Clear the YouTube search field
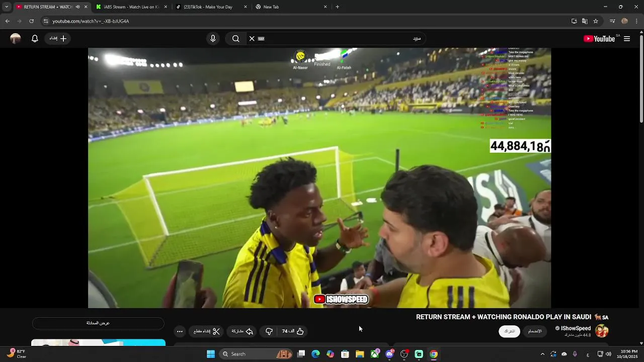Image resolution: width=644 pixels, height=362 pixels. 252,39
